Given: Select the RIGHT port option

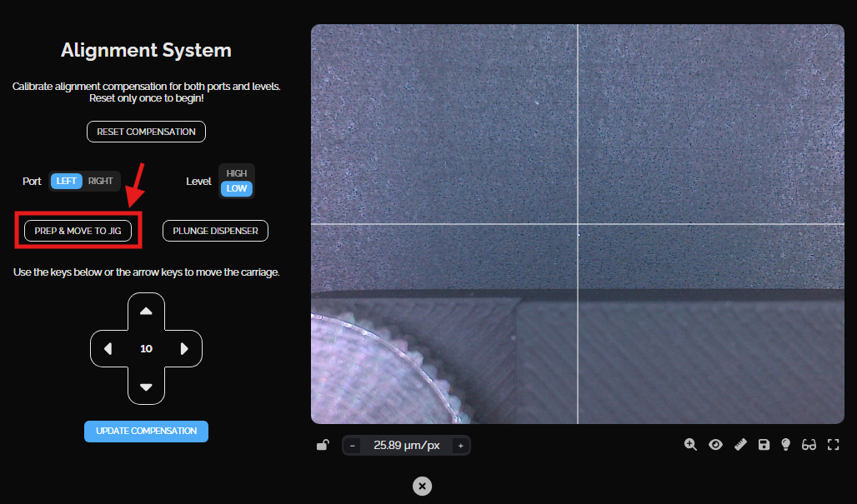Looking at the screenshot, I should [101, 181].
